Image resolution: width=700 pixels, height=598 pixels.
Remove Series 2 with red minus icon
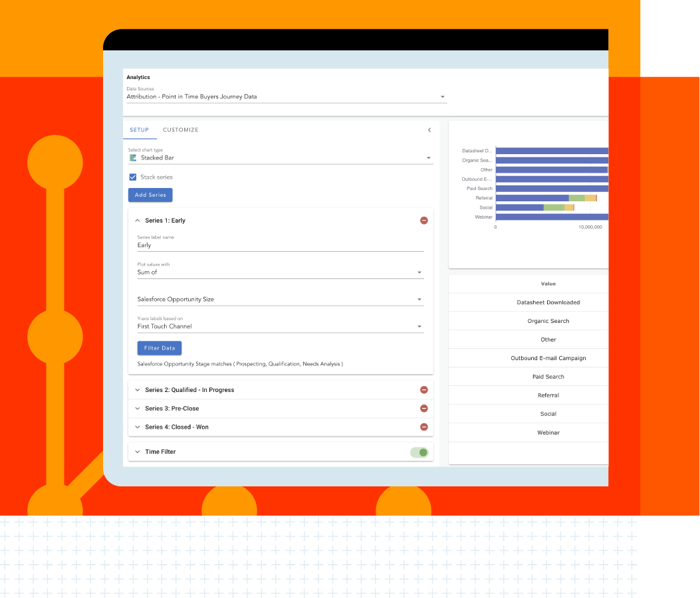pos(424,390)
